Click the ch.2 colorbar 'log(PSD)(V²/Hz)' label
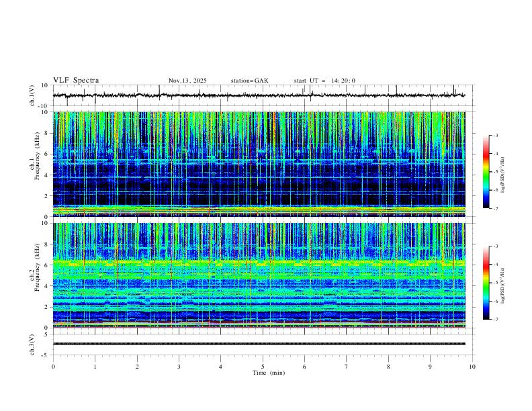The height and width of the screenshot is (411, 532). 502,285
